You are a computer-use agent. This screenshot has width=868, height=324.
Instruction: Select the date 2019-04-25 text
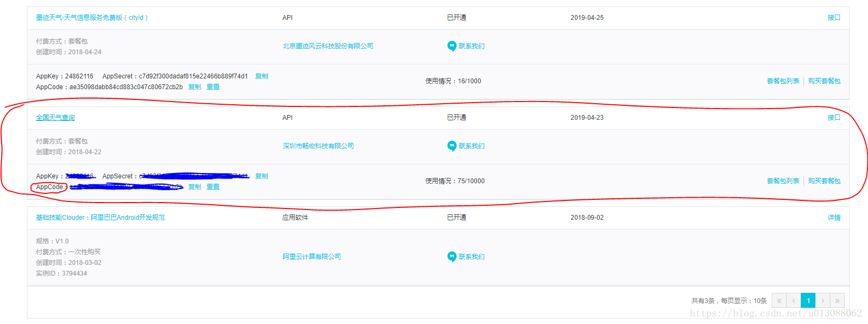pyautogui.click(x=587, y=18)
